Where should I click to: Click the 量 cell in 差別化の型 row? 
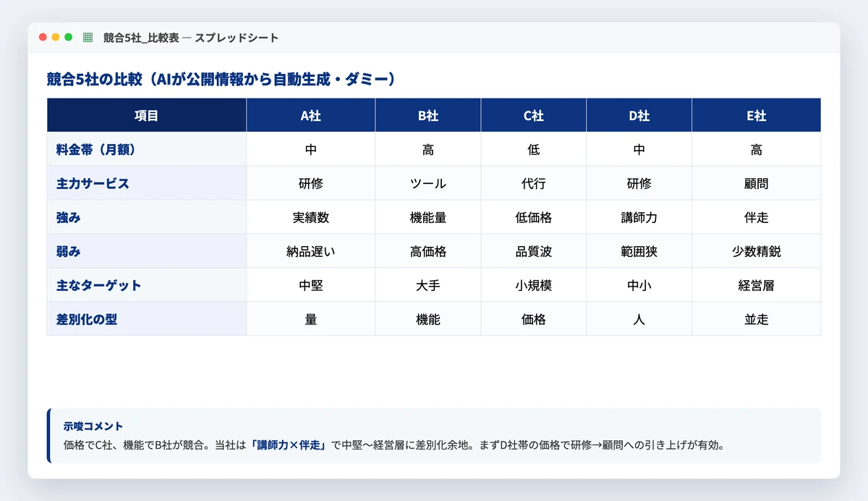pyautogui.click(x=311, y=319)
